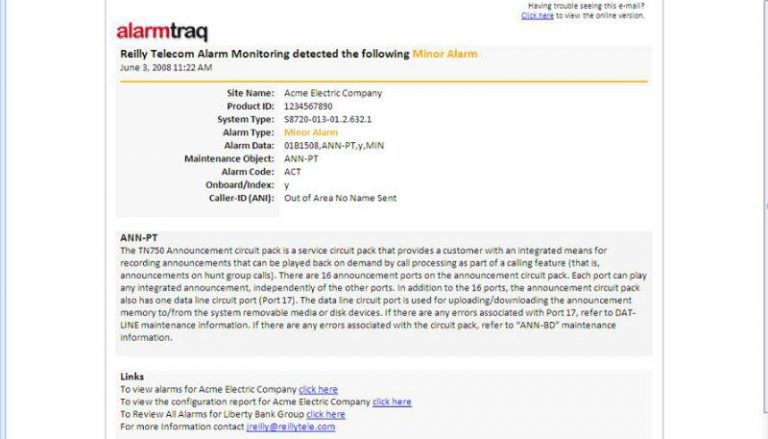The height and width of the screenshot is (439, 768).
Task: Click the Alarm Data value 01B1508,ANN-PT,y,MIN
Action: click(334, 145)
